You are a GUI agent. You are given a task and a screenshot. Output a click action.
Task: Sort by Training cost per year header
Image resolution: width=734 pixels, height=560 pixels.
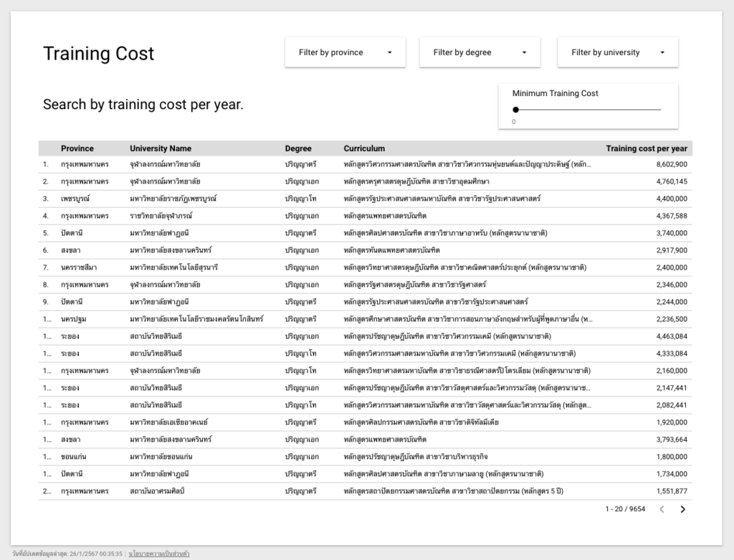tap(646, 148)
